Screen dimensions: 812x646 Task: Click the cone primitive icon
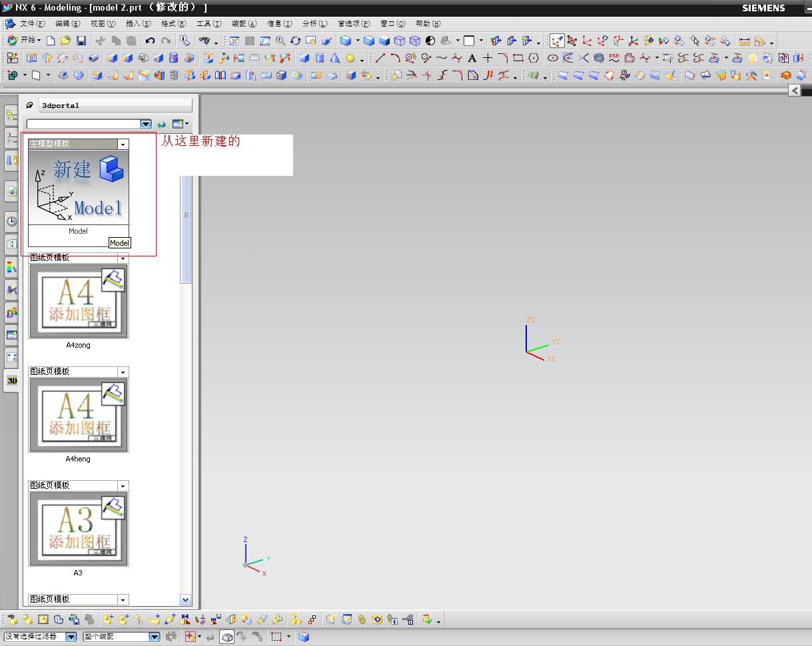tap(335, 58)
